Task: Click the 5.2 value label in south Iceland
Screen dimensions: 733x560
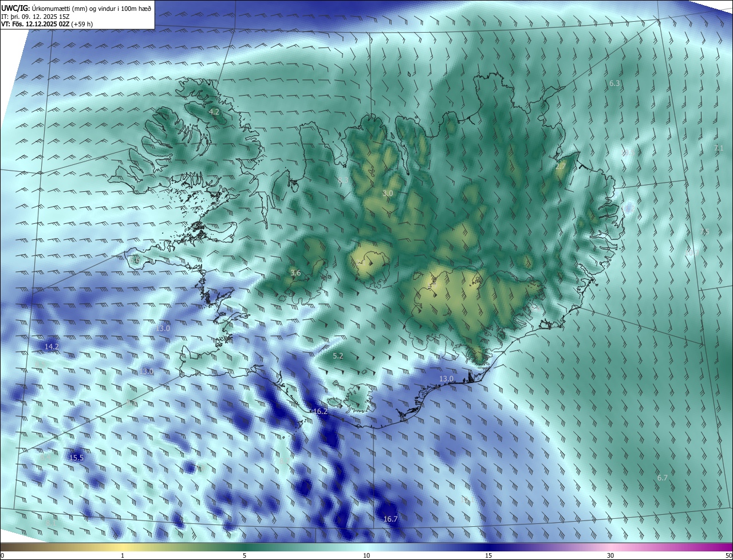Action: coord(338,356)
